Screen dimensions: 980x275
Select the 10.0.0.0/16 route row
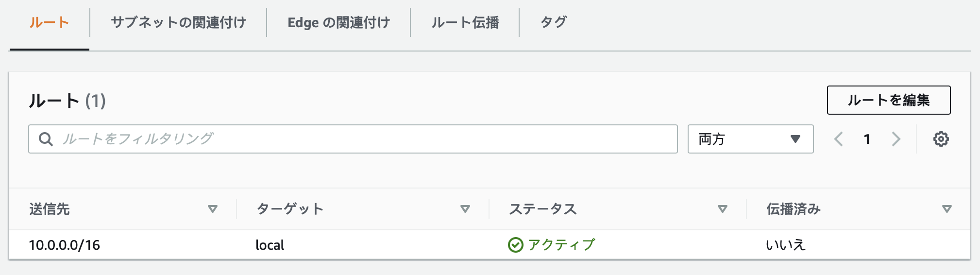[65, 245]
